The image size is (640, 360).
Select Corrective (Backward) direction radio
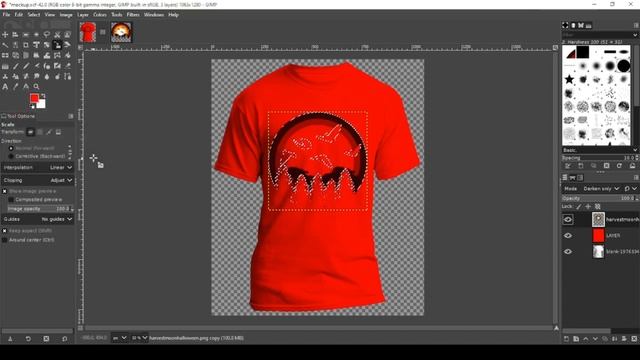pyautogui.click(x=11, y=156)
